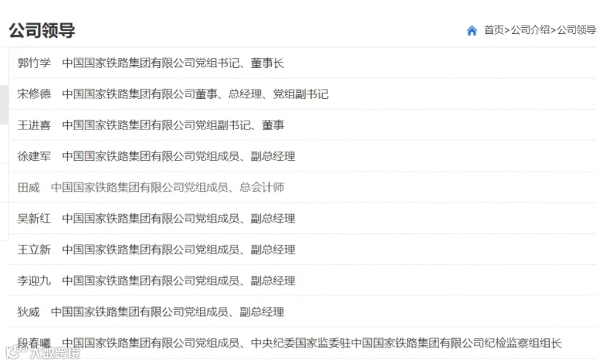610x364 pixels.
Task: Open 徐建军 leader entry
Action: pyautogui.click(x=156, y=156)
